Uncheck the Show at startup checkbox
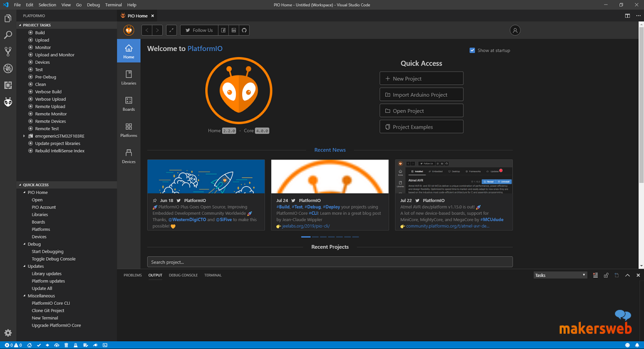 click(472, 50)
